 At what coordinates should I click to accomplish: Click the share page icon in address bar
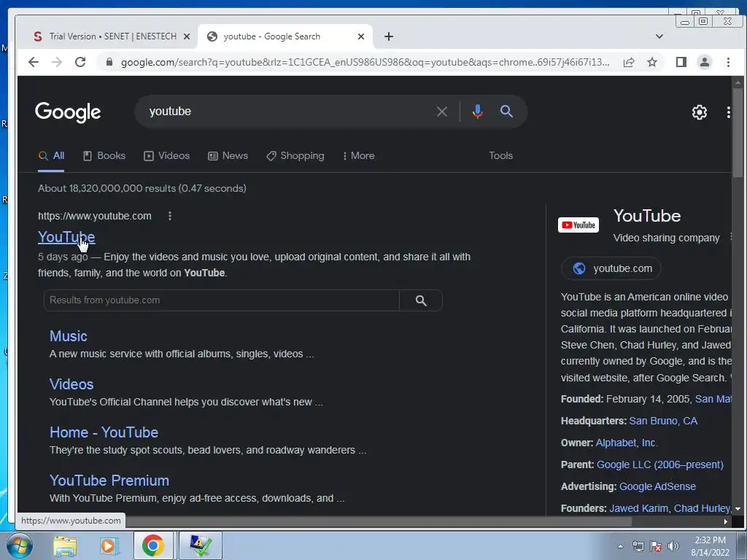pos(629,63)
